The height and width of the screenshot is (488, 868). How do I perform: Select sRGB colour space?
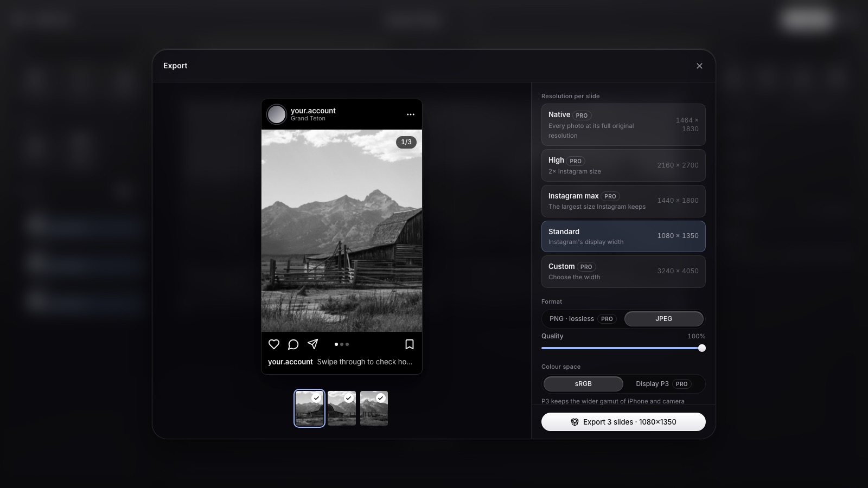pyautogui.click(x=583, y=384)
